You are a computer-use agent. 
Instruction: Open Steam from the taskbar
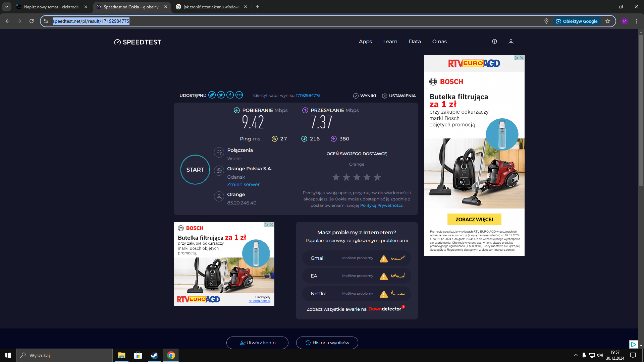tap(154, 355)
